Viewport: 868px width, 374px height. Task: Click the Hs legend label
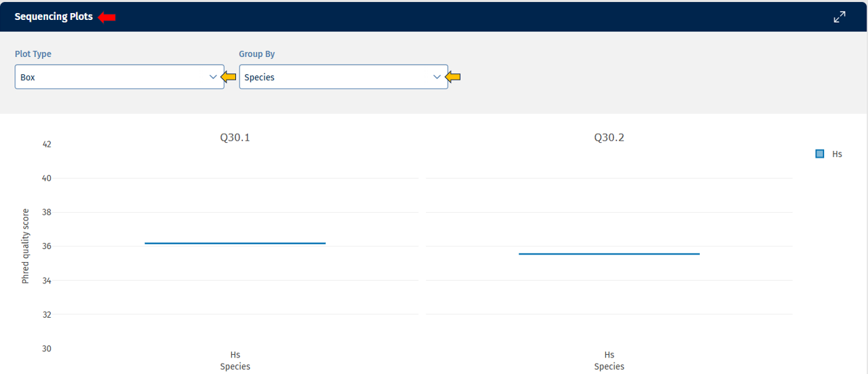click(x=836, y=154)
